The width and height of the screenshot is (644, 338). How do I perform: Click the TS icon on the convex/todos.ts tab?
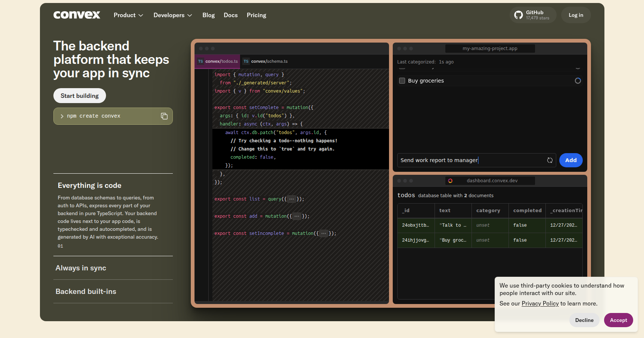point(200,61)
